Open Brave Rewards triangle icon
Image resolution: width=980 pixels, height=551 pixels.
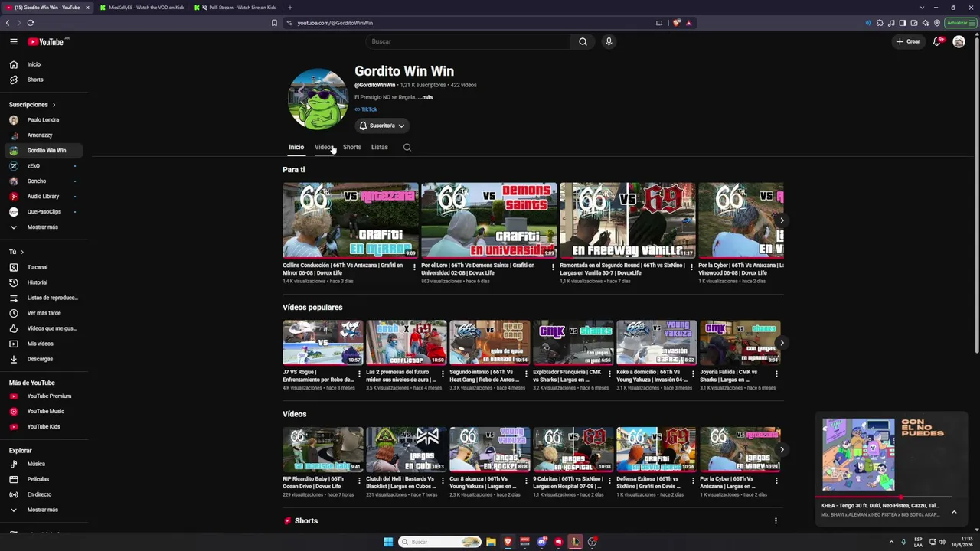(x=688, y=23)
